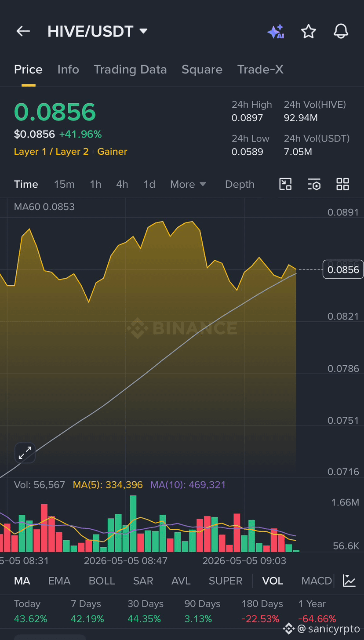This screenshot has width=364, height=640.
Task: Toggle the MACD sub-indicator
Action: (317, 581)
